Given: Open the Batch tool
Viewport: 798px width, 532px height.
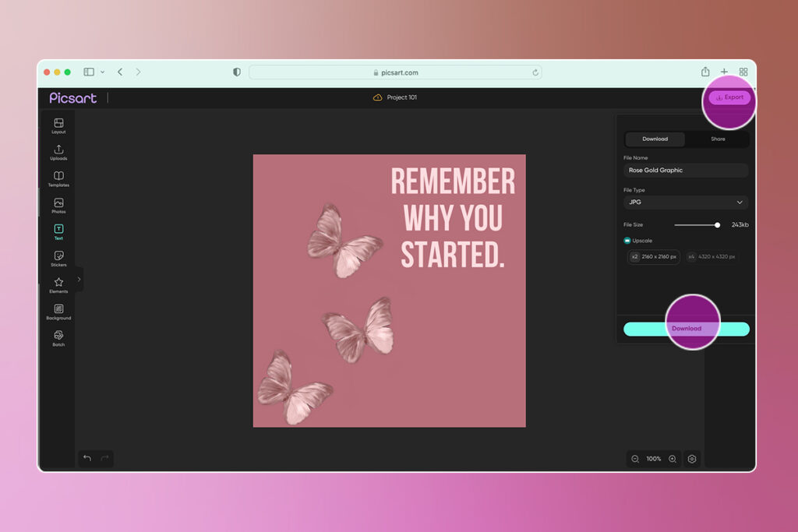Looking at the screenshot, I should (58, 336).
